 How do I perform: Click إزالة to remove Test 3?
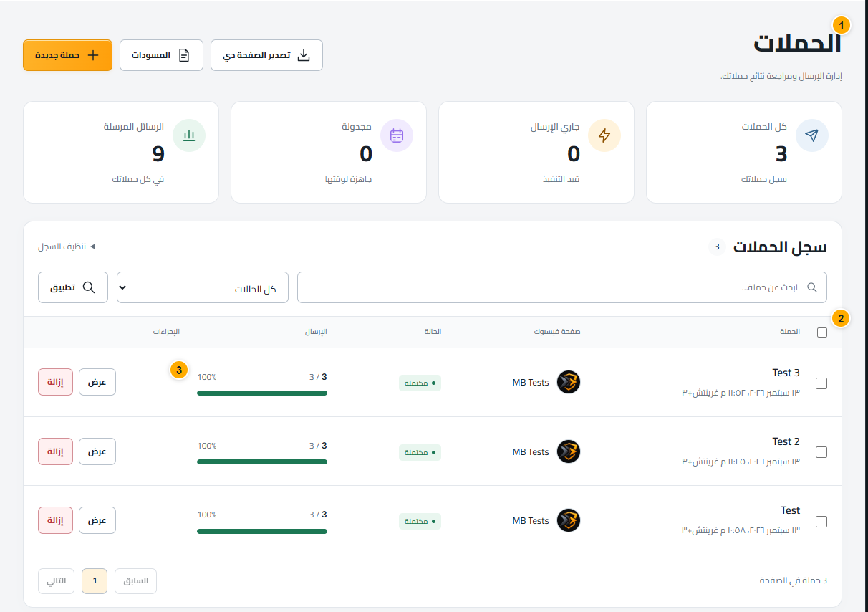click(55, 382)
